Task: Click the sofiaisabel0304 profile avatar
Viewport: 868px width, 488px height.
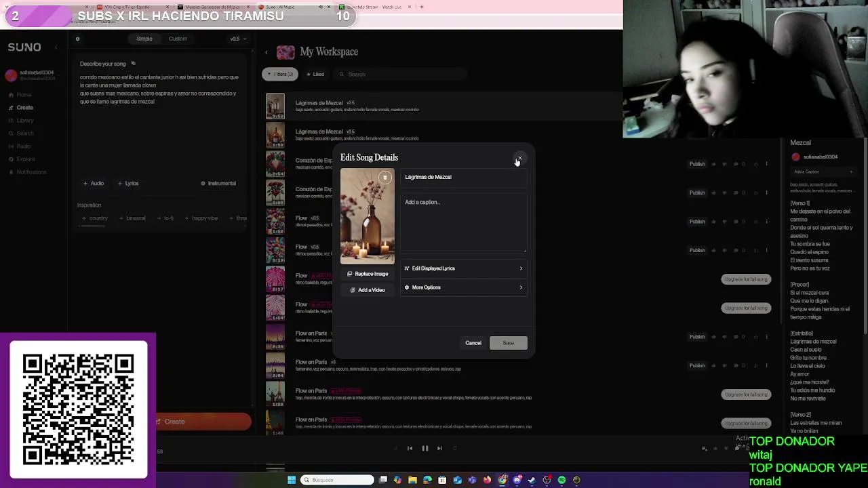Action: (11, 76)
